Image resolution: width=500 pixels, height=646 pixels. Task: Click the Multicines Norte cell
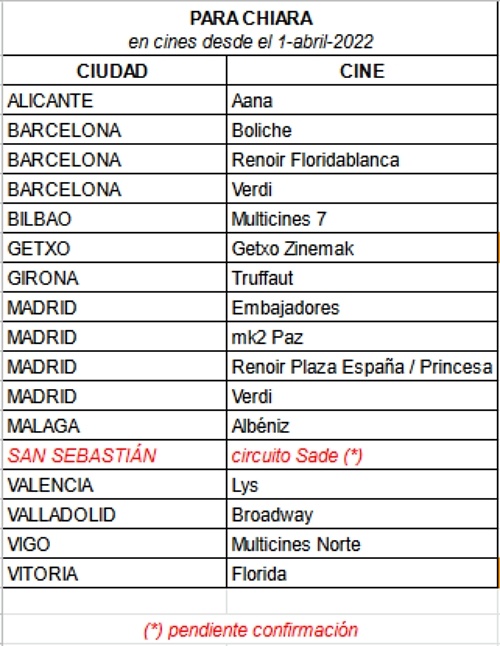362,544
